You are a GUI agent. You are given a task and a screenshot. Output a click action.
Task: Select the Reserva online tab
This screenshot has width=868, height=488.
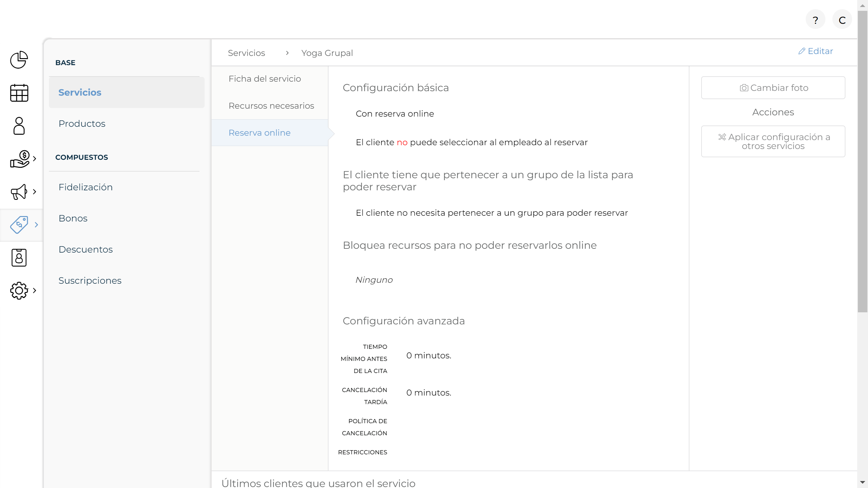pyautogui.click(x=269, y=133)
